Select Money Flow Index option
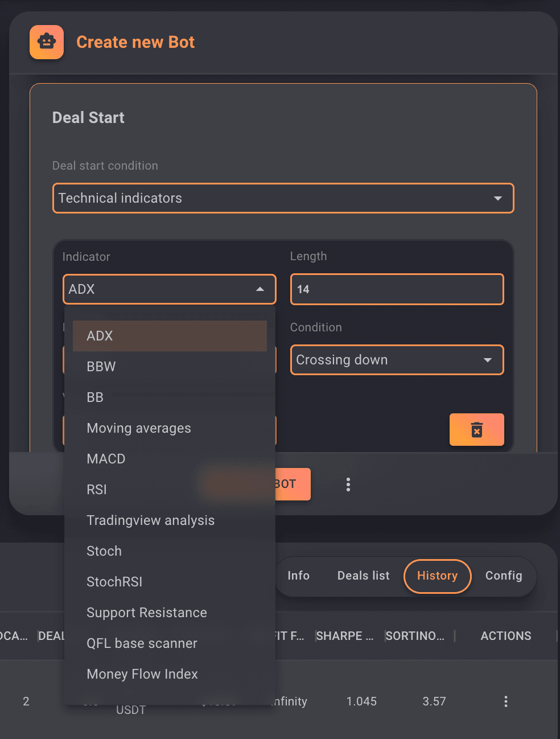The image size is (560, 739). (142, 674)
